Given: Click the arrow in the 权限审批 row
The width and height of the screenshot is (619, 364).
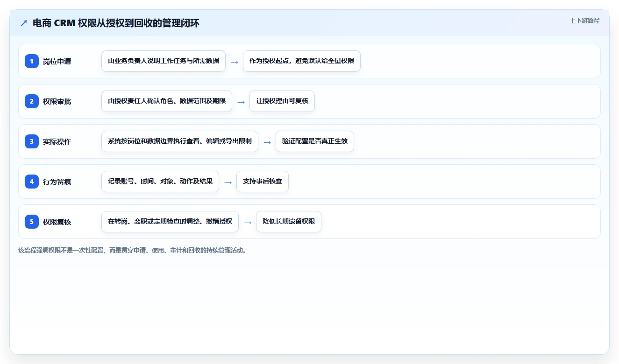Looking at the screenshot, I should pos(241,102).
